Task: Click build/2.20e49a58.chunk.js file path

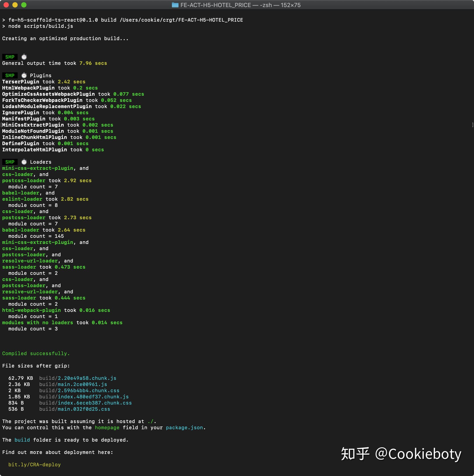Action: (78, 378)
